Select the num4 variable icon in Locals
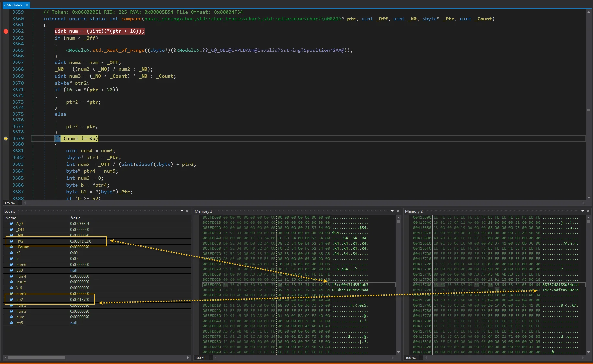This screenshot has width=593, height=364. click(x=11, y=276)
